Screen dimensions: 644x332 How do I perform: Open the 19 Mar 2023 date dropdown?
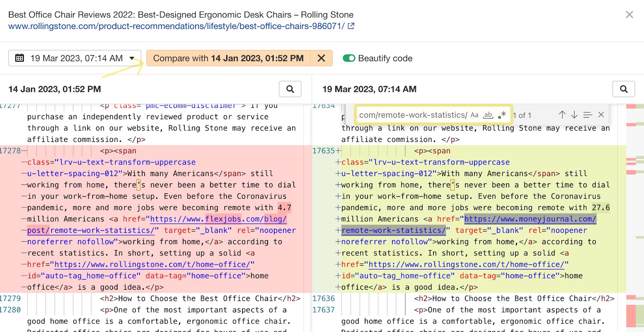(75, 58)
